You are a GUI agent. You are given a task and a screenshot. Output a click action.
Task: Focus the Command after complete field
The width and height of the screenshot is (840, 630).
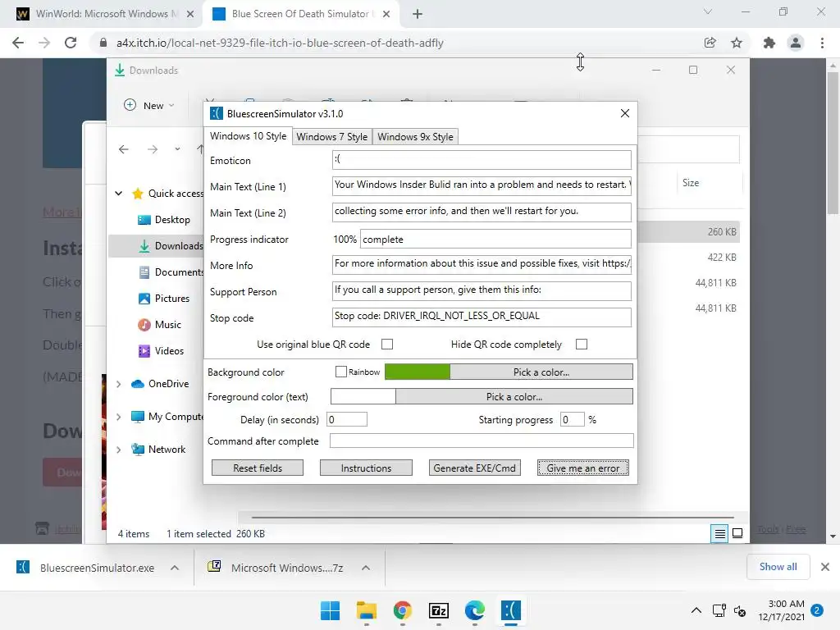coord(482,441)
